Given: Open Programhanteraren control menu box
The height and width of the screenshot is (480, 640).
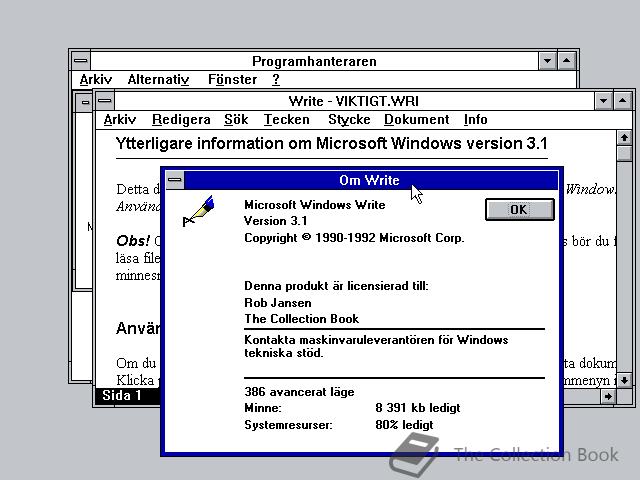Looking at the screenshot, I should (x=81, y=61).
